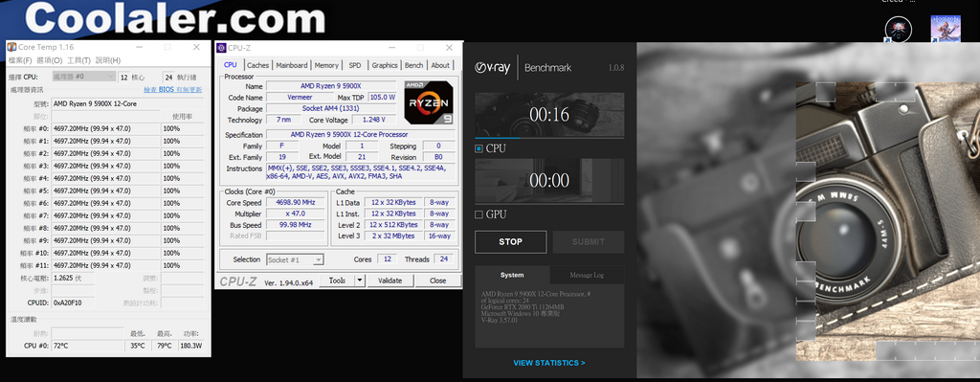The width and height of the screenshot is (980, 382).
Task: Click the AMD Ryzen 9 logo badge
Action: click(428, 101)
